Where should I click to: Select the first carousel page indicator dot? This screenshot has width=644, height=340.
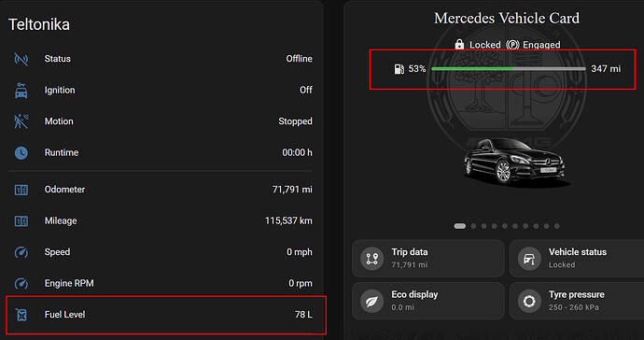(x=459, y=226)
